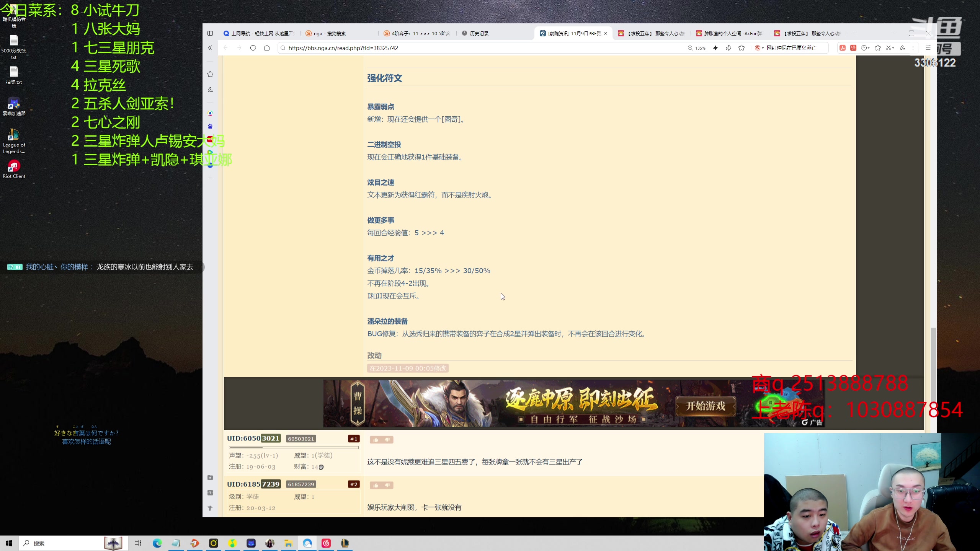Expand the scissors screenshot tool dropdown
This screenshot has width=980, height=551.
pyautogui.click(x=890, y=48)
